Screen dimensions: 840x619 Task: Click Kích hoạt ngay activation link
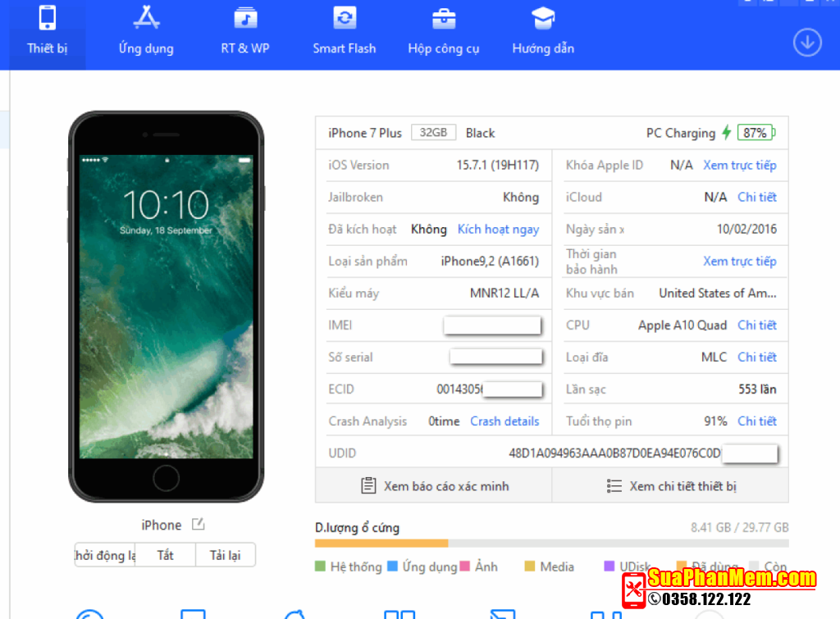(498, 230)
